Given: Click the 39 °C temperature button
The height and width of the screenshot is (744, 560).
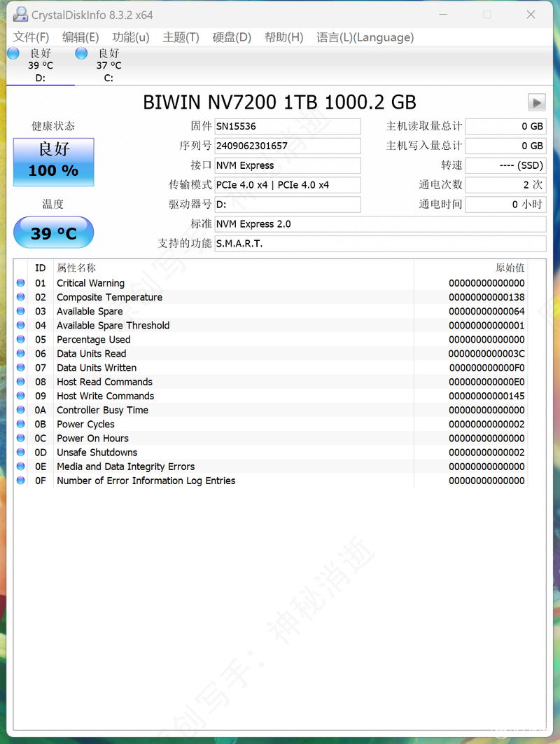Looking at the screenshot, I should pos(54,233).
